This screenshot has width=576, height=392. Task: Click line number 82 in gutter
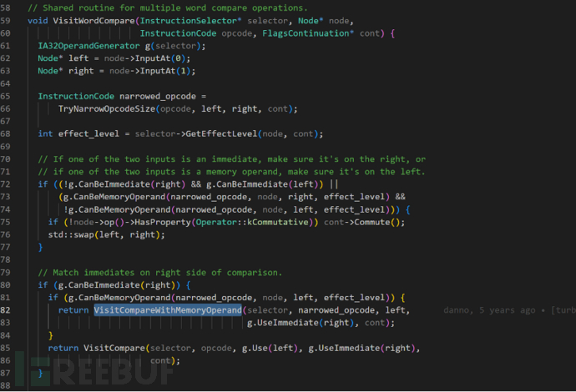click(x=6, y=310)
